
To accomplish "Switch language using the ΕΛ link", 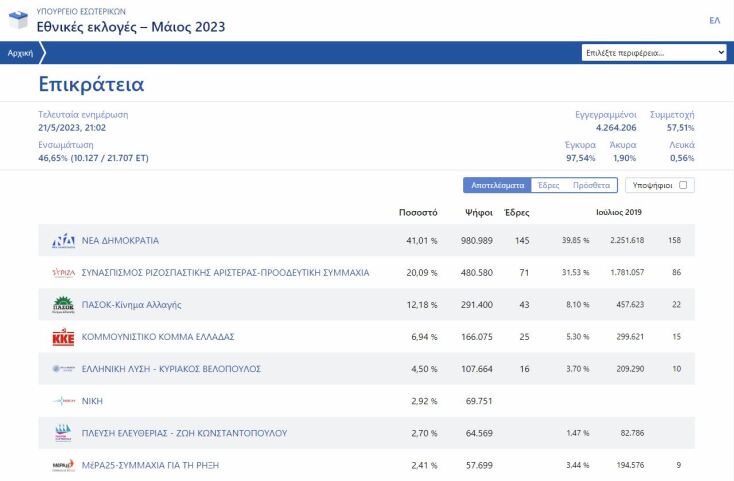I will coord(714,20).
